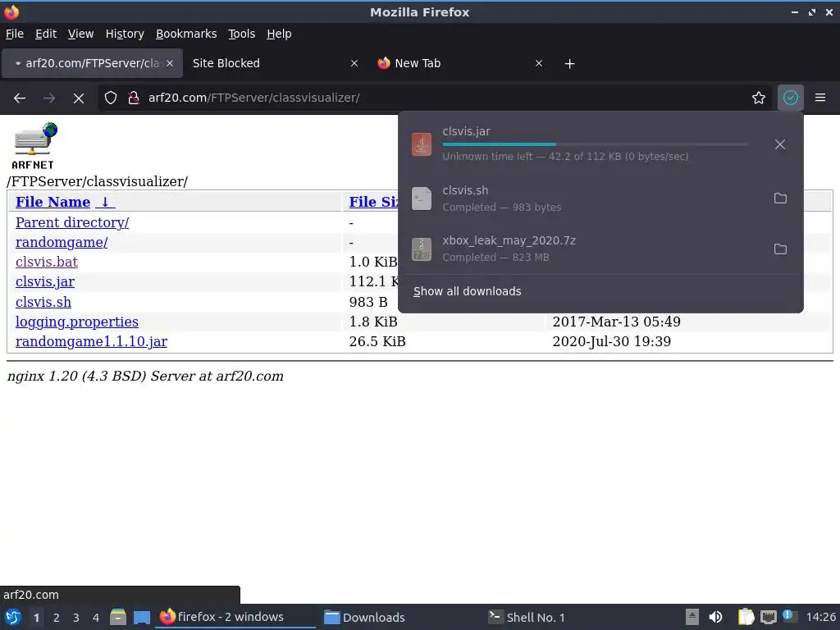The image size is (840, 630).
Task: Open the Bookmarks menu
Action: pyautogui.click(x=186, y=34)
